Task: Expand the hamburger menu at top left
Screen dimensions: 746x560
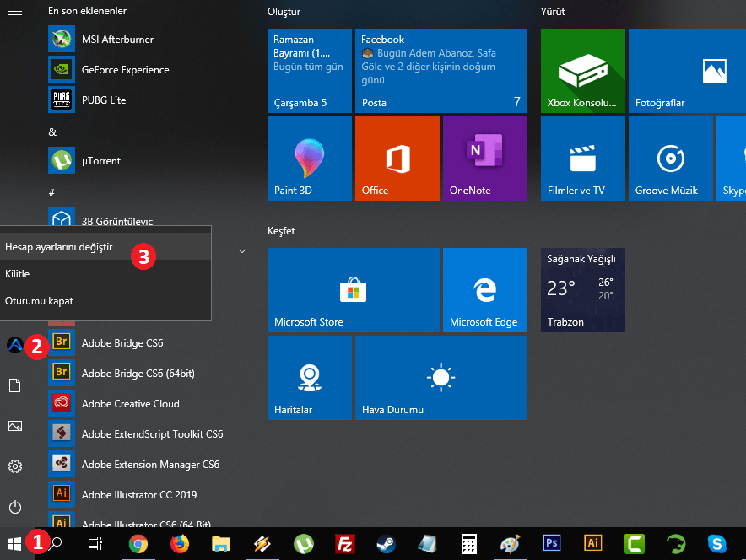Action: coord(14,12)
